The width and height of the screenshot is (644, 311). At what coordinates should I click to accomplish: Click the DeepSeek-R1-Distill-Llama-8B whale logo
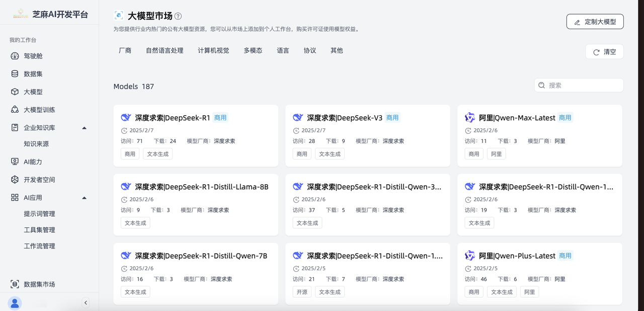[126, 186]
